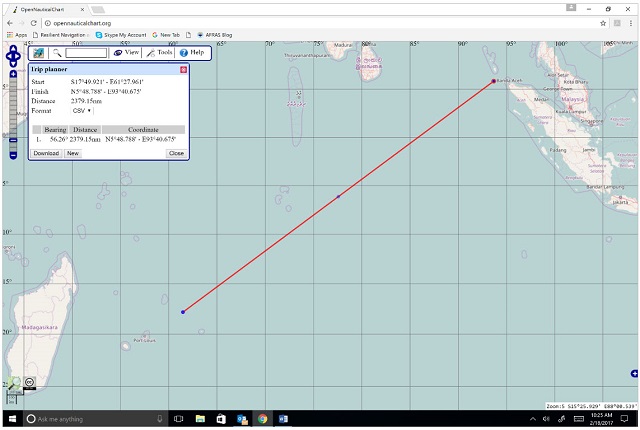
Task: Click the zoom bar track above the handle
Action: (x=13, y=107)
